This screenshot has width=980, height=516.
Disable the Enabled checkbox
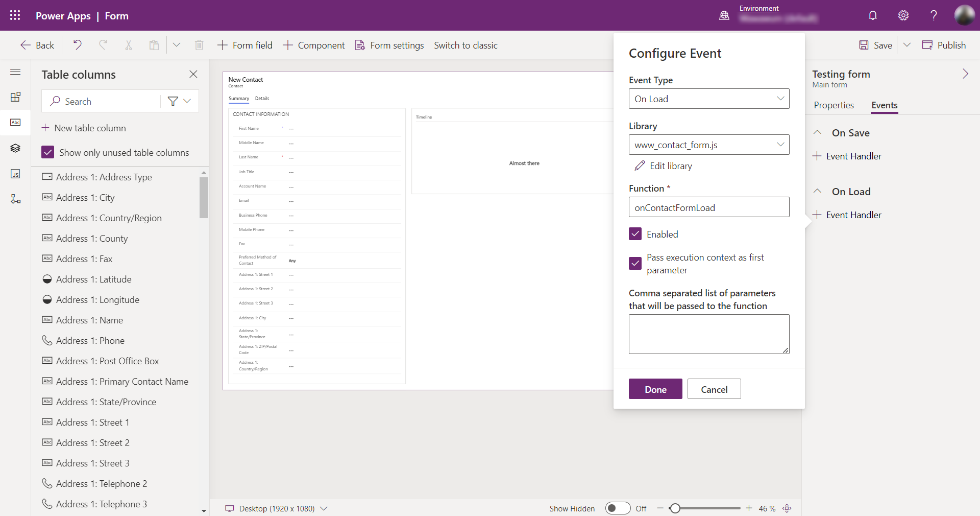(x=635, y=234)
